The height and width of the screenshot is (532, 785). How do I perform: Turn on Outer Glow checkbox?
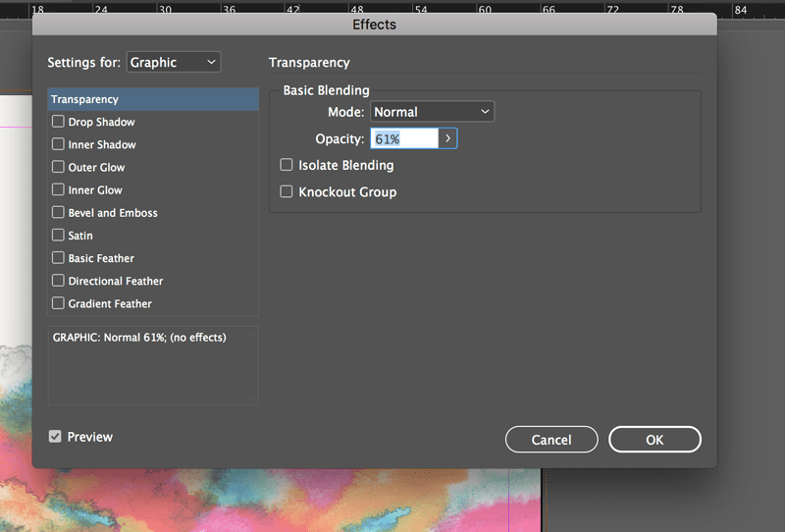click(58, 167)
